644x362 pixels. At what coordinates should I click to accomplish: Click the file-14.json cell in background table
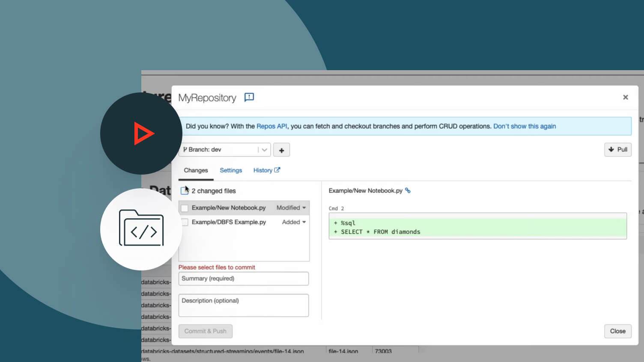pyautogui.click(x=343, y=351)
